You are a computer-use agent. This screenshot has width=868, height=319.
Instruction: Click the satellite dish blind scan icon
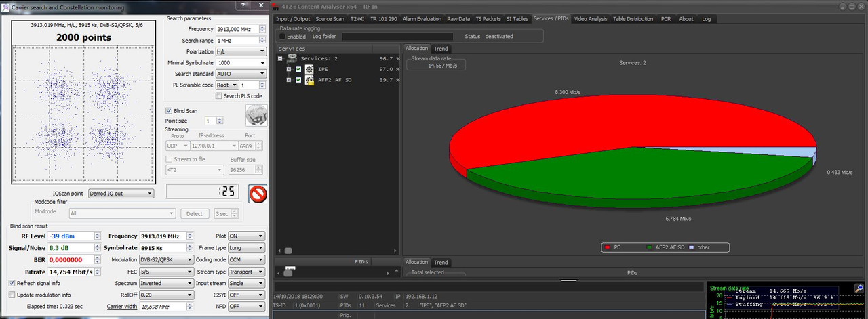coord(256,116)
